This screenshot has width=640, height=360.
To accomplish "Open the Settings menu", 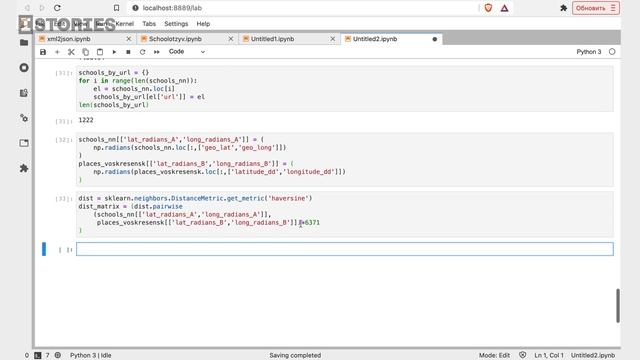I will pos(176,24).
